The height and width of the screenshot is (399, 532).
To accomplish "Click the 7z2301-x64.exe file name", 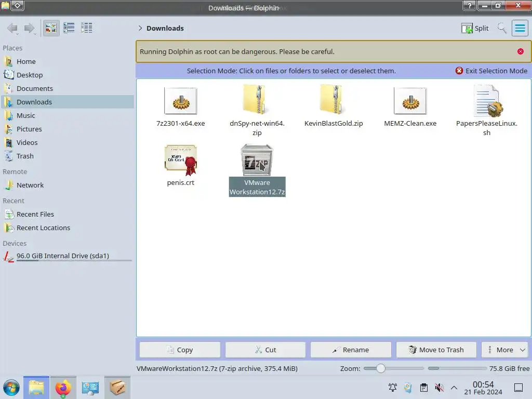I will (x=180, y=124).
